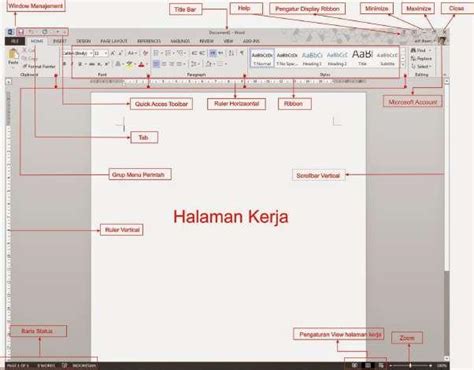
Task: Switch to the PAGE LAYOUT tab
Action: coord(114,41)
